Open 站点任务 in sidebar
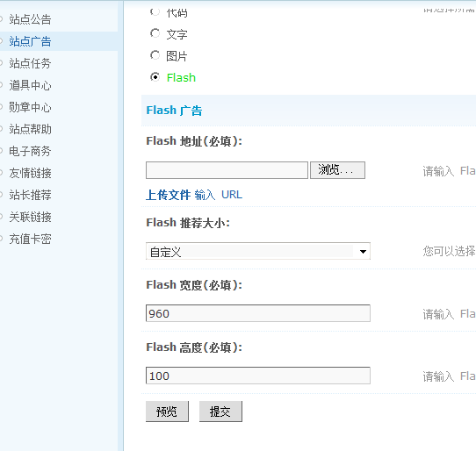This screenshot has height=451, width=476. pos(30,63)
